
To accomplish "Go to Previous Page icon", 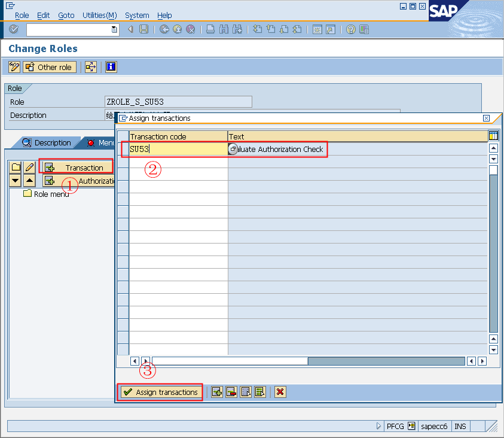I will click(x=271, y=29).
